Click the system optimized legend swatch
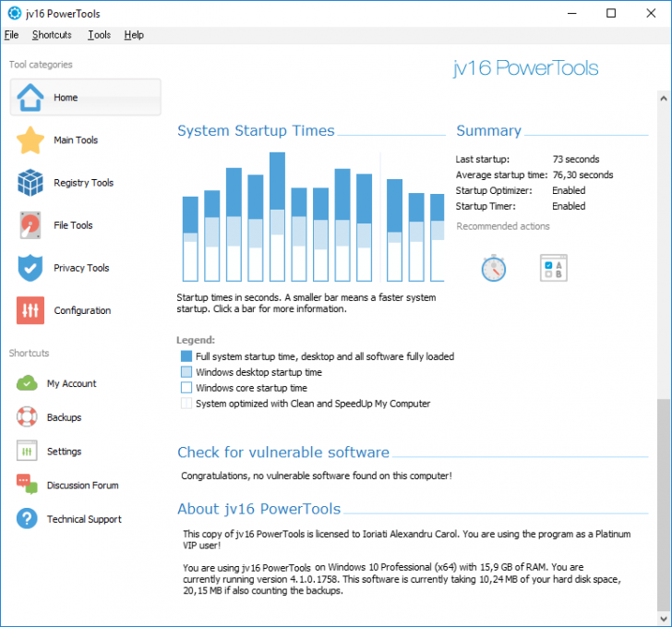This screenshot has width=672, height=627. pos(186,404)
